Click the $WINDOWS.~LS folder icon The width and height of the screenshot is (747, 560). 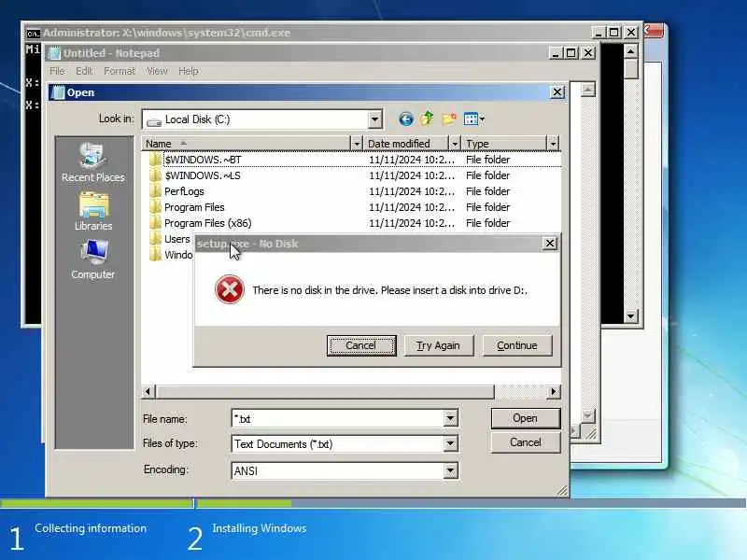pyautogui.click(x=154, y=175)
